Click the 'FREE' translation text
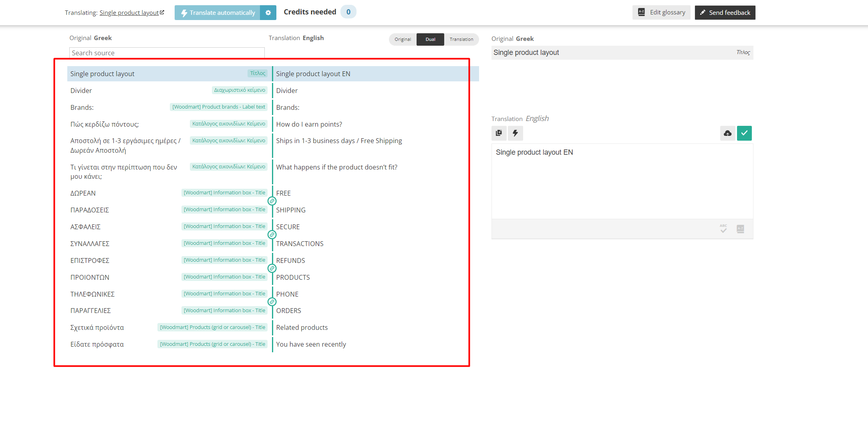The width and height of the screenshot is (868, 426). tap(284, 193)
